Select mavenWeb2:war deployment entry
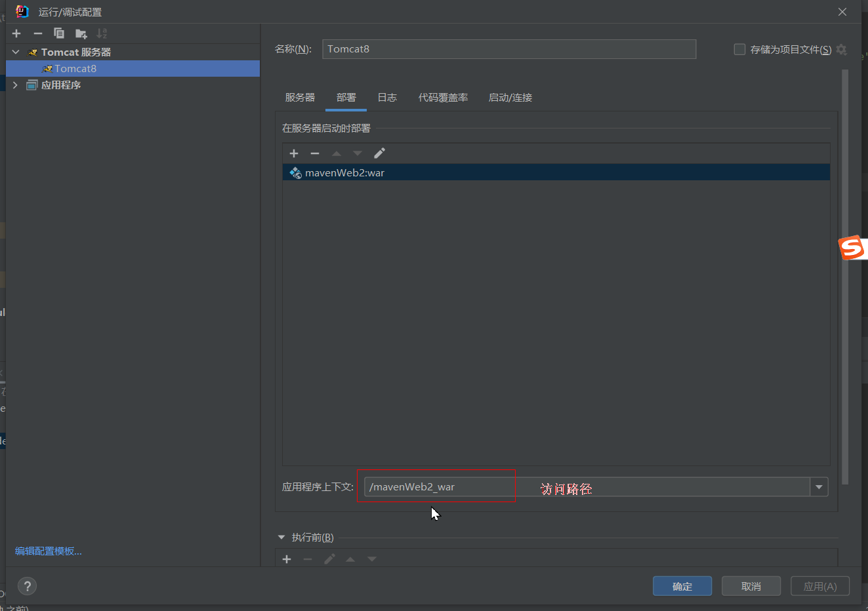 [x=556, y=172]
